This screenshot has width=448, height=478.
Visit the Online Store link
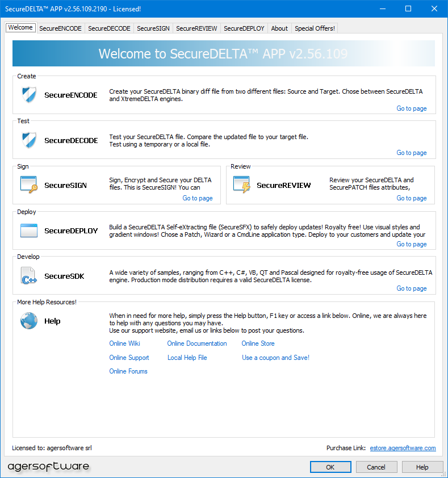tap(258, 343)
